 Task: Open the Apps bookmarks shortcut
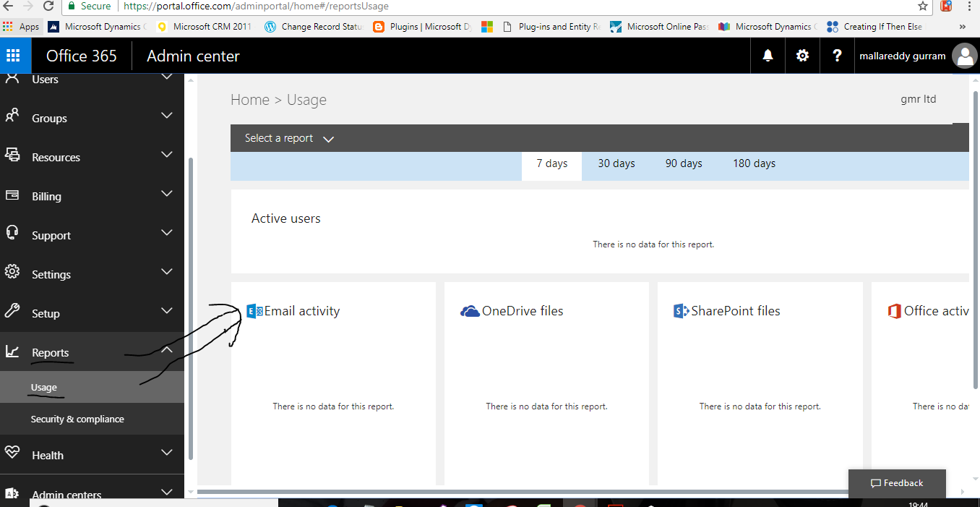[x=21, y=27]
